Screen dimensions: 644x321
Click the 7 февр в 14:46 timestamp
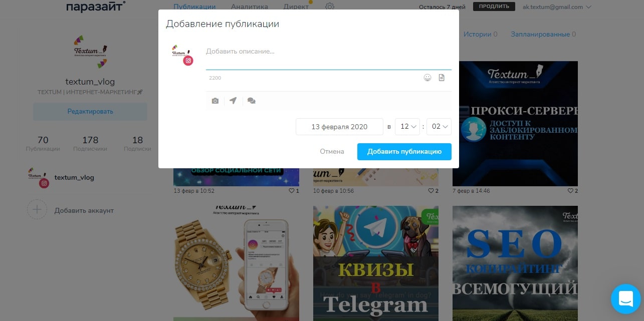(x=471, y=191)
